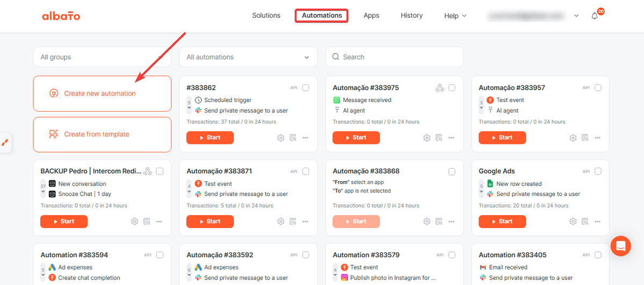Open settings gear on Automação #383871
This screenshot has width=644, height=285.
[281, 221]
